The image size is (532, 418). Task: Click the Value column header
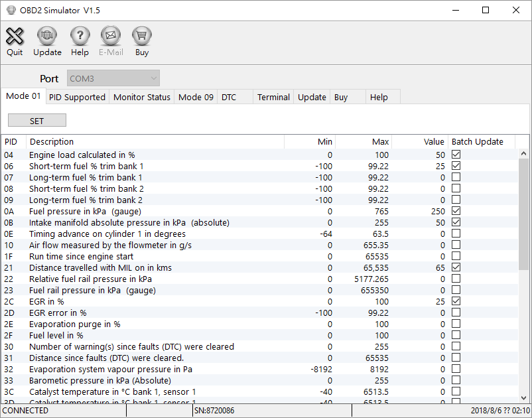(x=420, y=141)
